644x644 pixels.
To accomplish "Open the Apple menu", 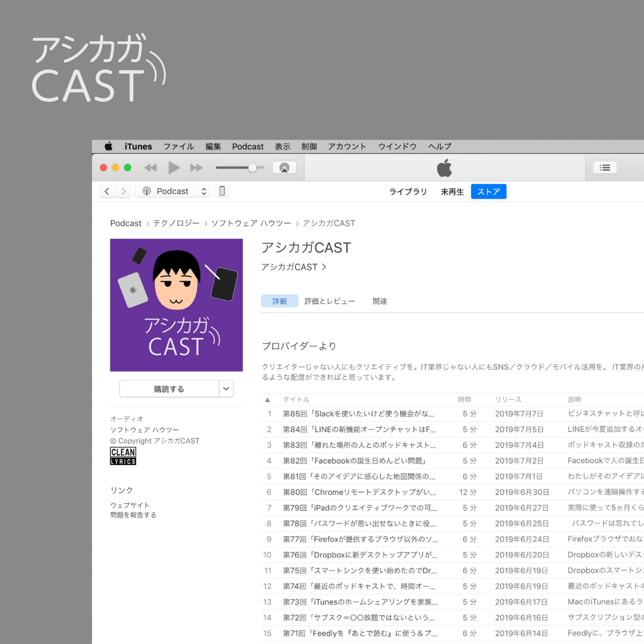I will [109, 146].
